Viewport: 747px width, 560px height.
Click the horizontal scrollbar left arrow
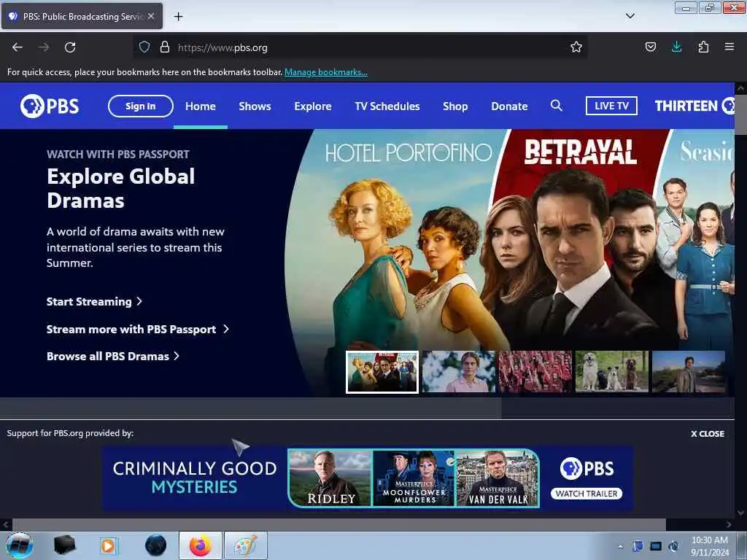point(6,525)
